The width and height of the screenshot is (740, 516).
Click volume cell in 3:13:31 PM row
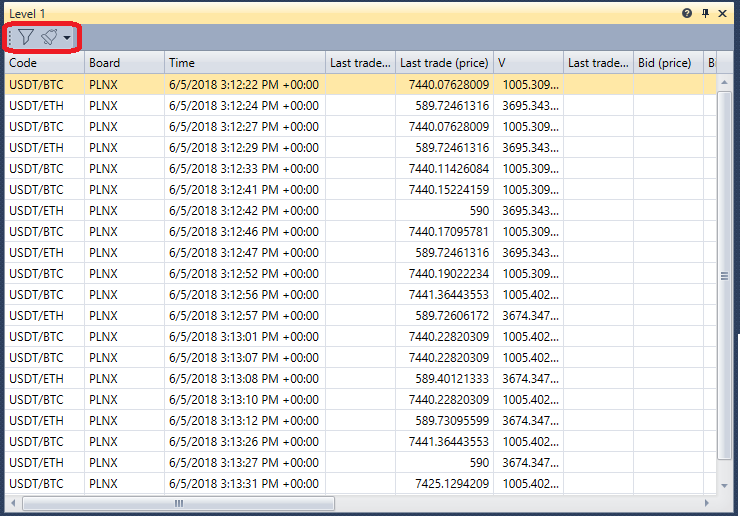pos(529,484)
